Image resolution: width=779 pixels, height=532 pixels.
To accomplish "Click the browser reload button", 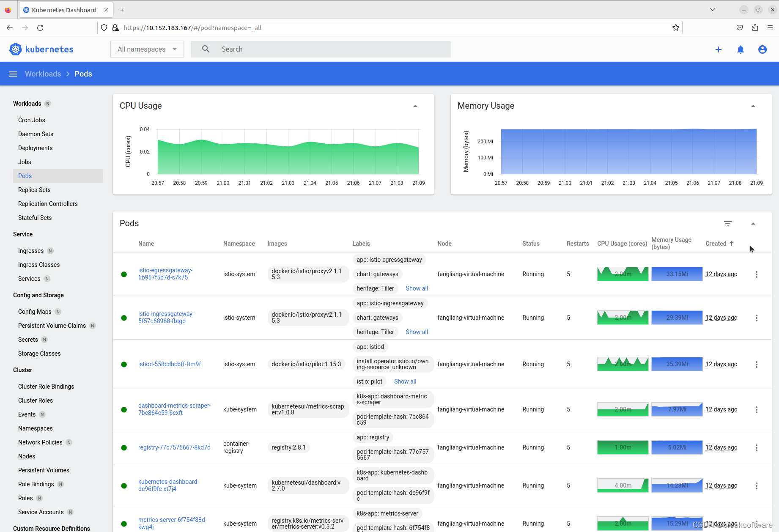I will click(40, 28).
